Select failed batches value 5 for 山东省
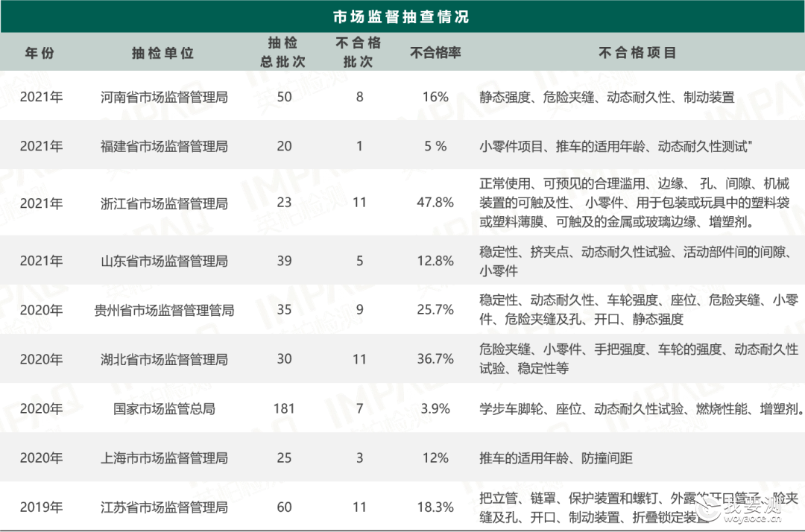805x532 pixels. 360,261
